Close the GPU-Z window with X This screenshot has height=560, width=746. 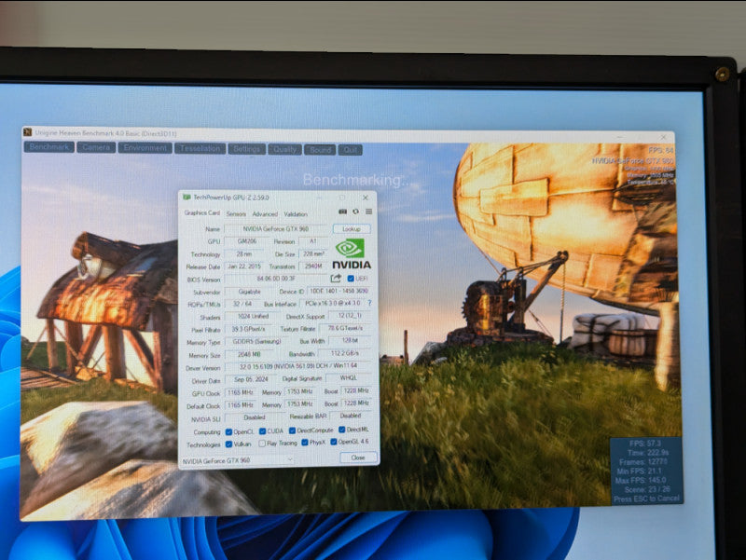(366, 198)
